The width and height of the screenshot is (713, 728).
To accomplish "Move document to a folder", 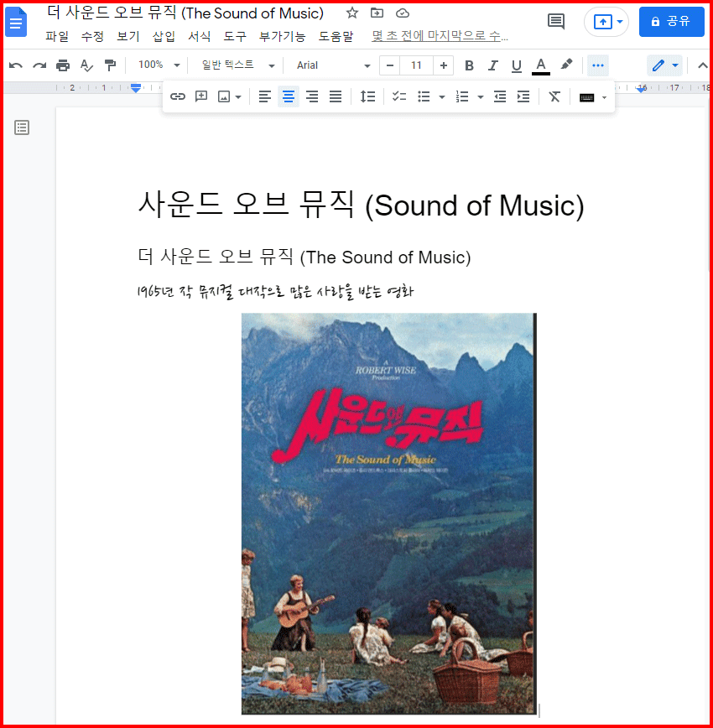I will pos(377,13).
